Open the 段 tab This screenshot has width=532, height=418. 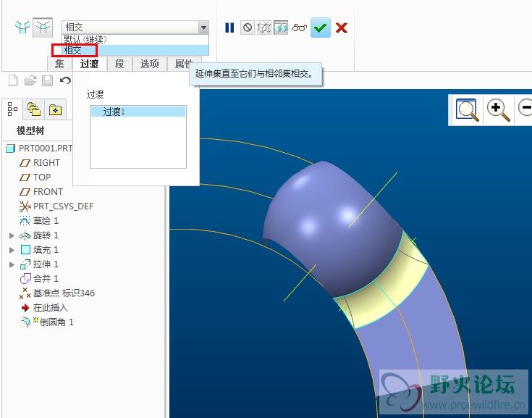click(119, 64)
